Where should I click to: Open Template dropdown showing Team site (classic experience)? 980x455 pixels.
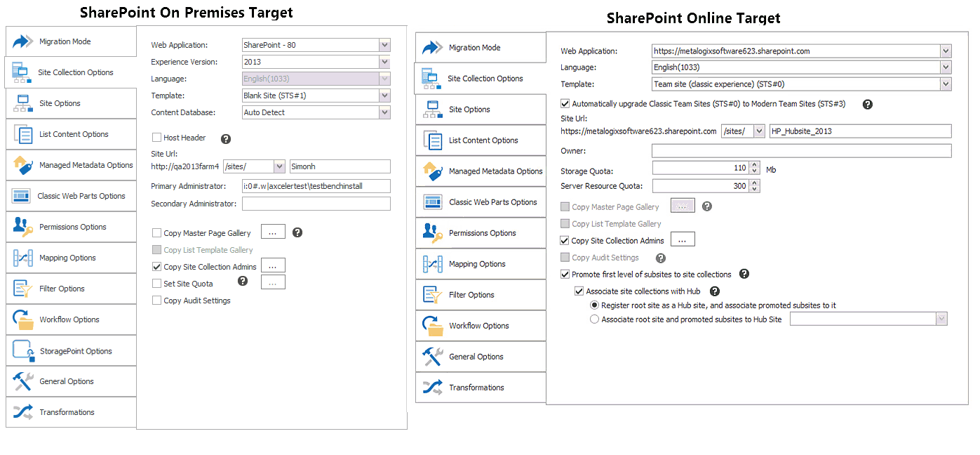(x=946, y=84)
